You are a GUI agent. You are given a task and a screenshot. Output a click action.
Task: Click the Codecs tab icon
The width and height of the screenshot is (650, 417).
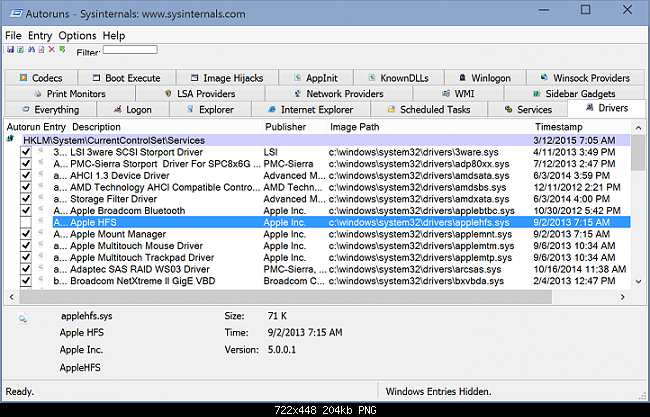point(24,78)
